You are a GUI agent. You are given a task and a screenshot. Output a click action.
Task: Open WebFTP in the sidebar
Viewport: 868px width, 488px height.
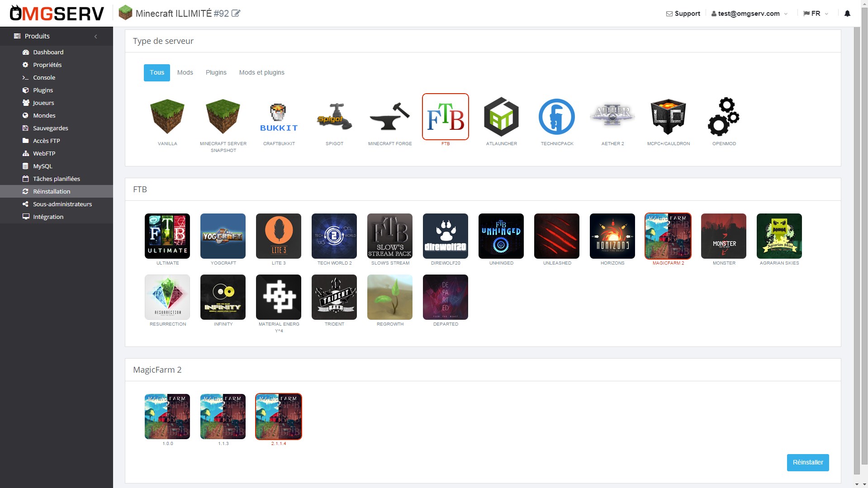coord(57,153)
